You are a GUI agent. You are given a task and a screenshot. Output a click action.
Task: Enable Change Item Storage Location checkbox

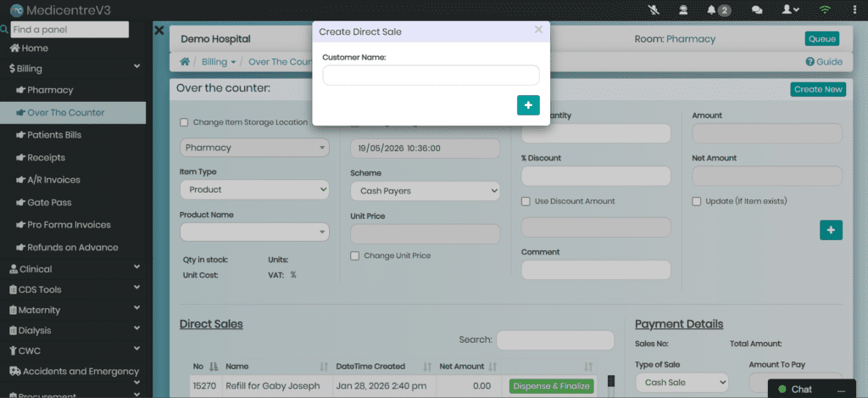tap(184, 122)
